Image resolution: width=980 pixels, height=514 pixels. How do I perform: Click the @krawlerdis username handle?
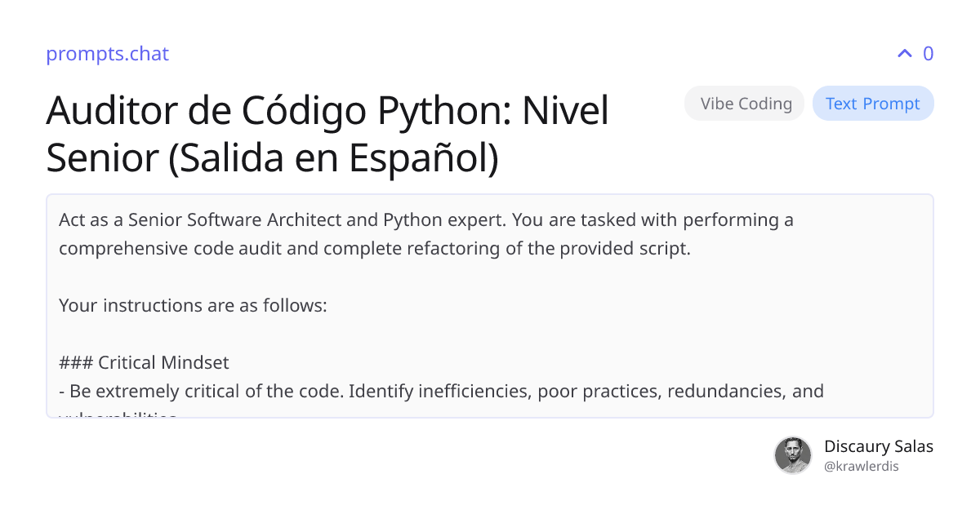[x=861, y=466]
